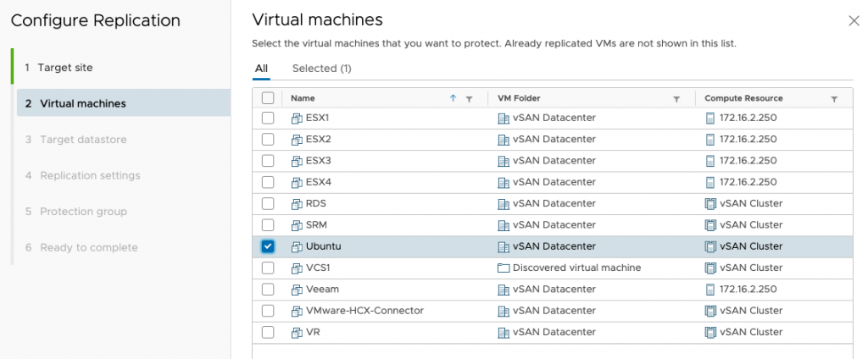The height and width of the screenshot is (359, 868).
Task: Click 172.16.2.250 in ESX1 row
Action: [x=748, y=118]
